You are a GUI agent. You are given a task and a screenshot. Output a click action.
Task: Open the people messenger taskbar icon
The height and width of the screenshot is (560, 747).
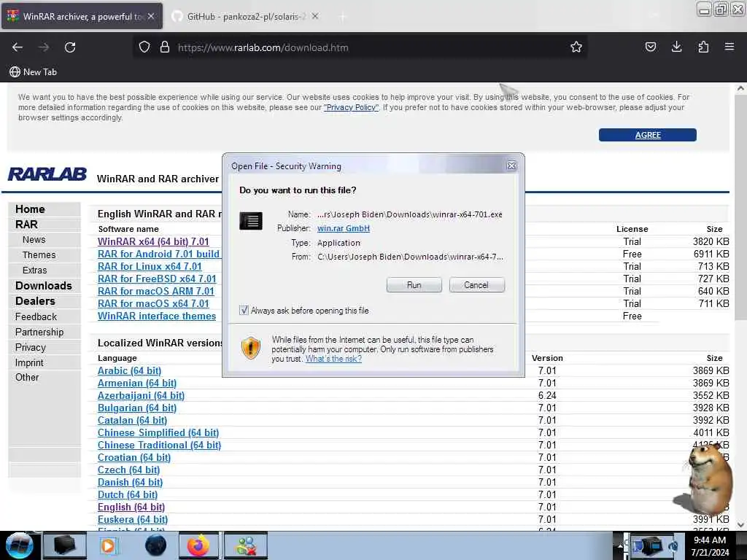coord(245,545)
